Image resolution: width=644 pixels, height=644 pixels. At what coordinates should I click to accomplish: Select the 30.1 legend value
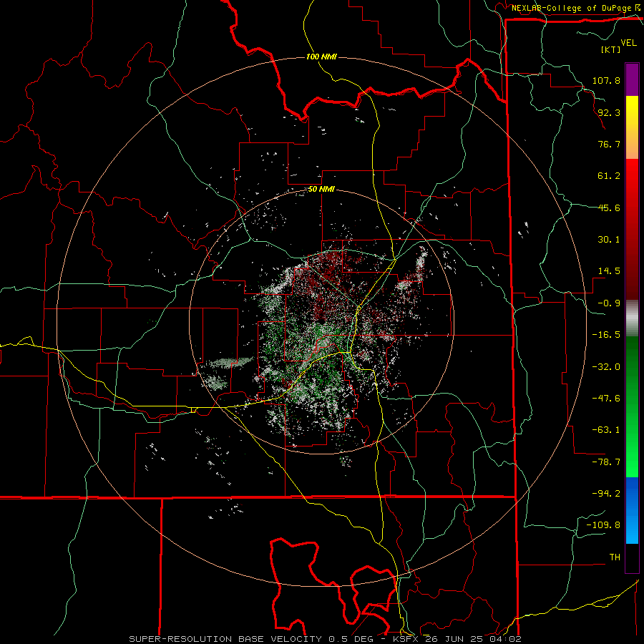point(609,240)
